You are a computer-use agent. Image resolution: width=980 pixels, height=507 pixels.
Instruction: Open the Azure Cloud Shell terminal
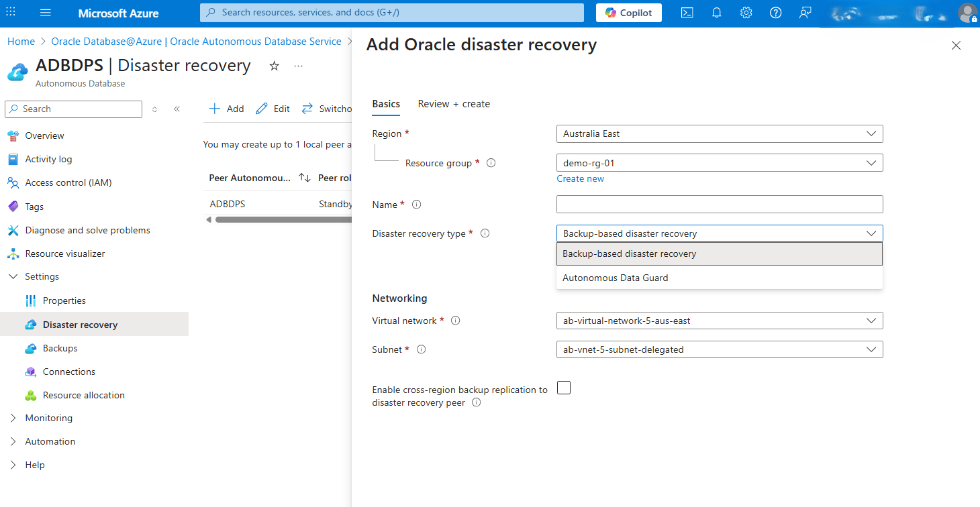pyautogui.click(x=687, y=12)
